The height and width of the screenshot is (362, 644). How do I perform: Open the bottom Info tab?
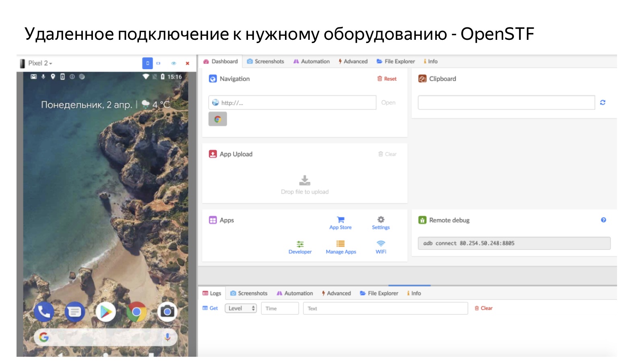pyautogui.click(x=414, y=293)
